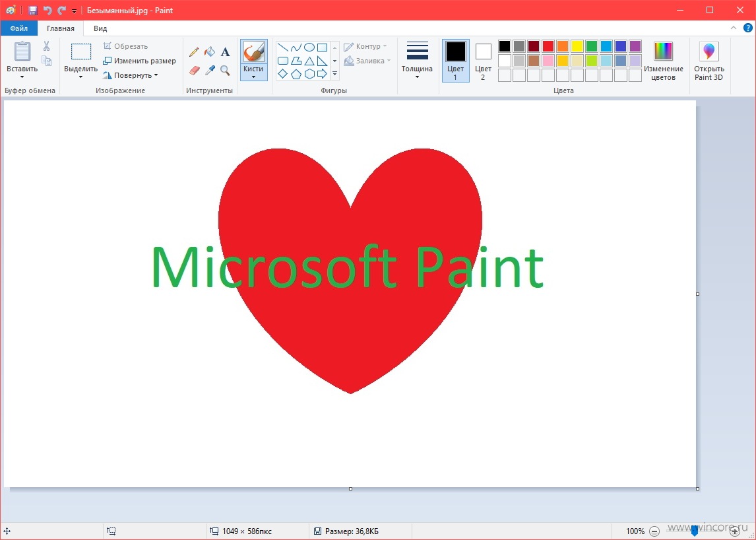Click the Redo arrow in the title bar

click(61, 10)
